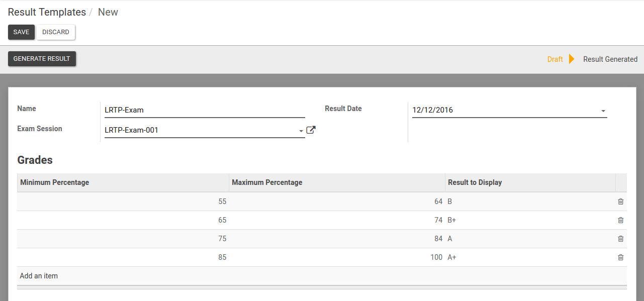Viewport: 644px width, 301px height.
Task: Go back to Result Templates breadcrumb
Action: point(47,12)
